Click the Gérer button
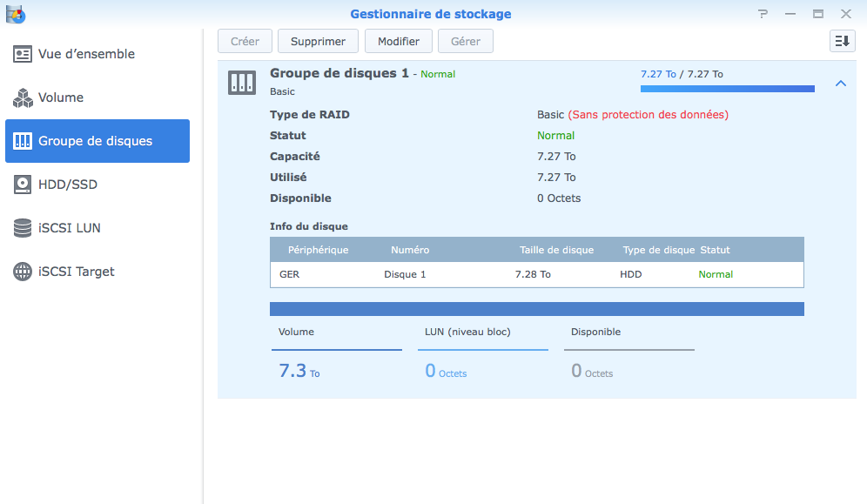The width and height of the screenshot is (867, 504). point(466,41)
